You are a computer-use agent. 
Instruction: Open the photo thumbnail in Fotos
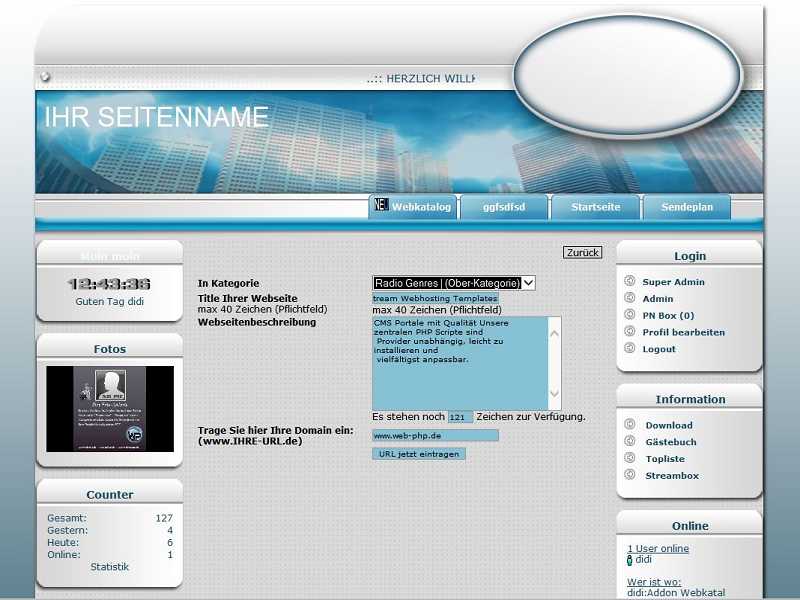[x=110, y=408]
